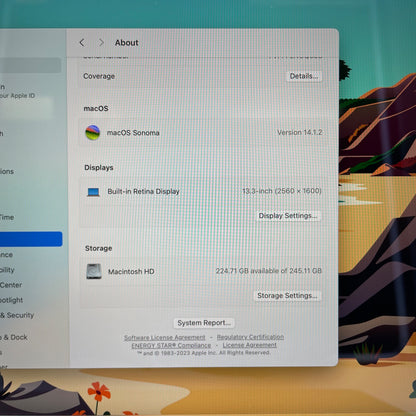This screenshot has height=416, width=416.
Task: Open the Software License Agreement link
Action: pos(165,337)
